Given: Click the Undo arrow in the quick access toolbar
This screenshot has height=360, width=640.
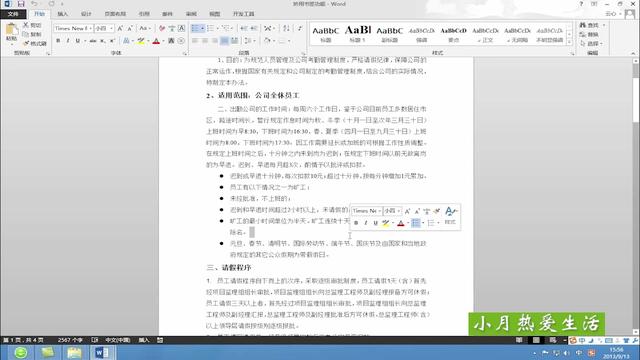Looking at the screenshot, I should [34, 4].
